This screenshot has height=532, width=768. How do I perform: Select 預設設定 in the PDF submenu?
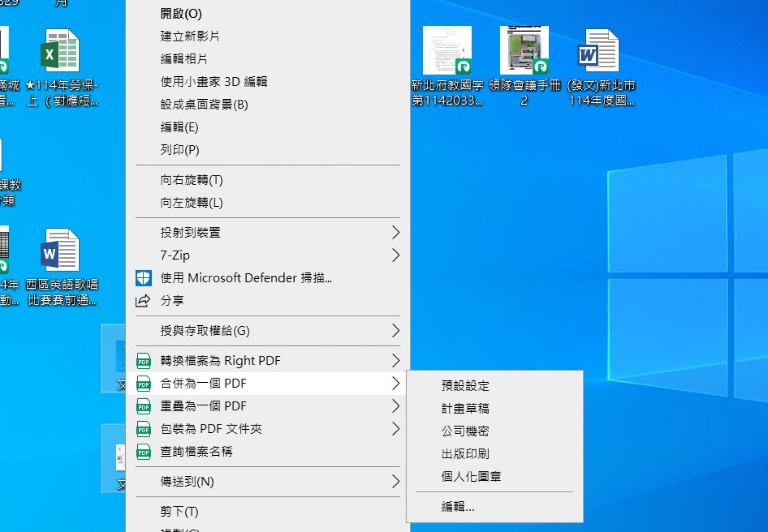click(465, 386)
